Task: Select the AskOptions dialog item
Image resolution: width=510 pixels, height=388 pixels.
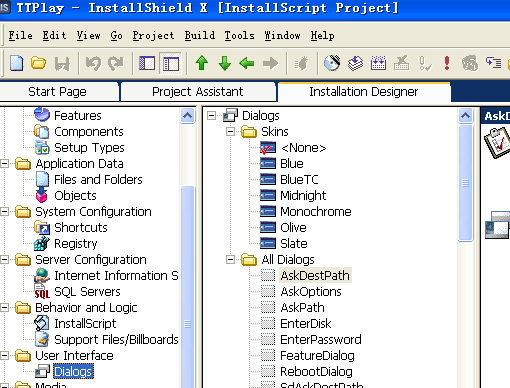Action: pos(311,292)
